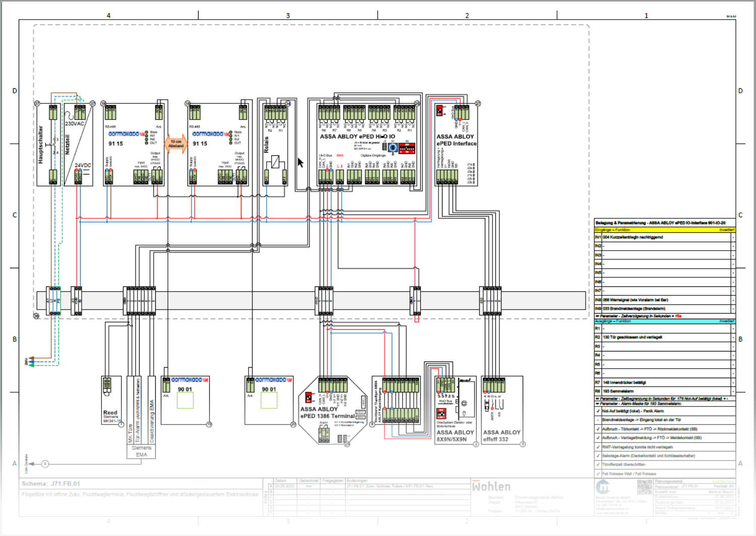Image resolution: width=756 pixels, height=536 pixels.
Task: Click the red DIP switch in 8X9N/5X9N block
Action: (441, 413)
